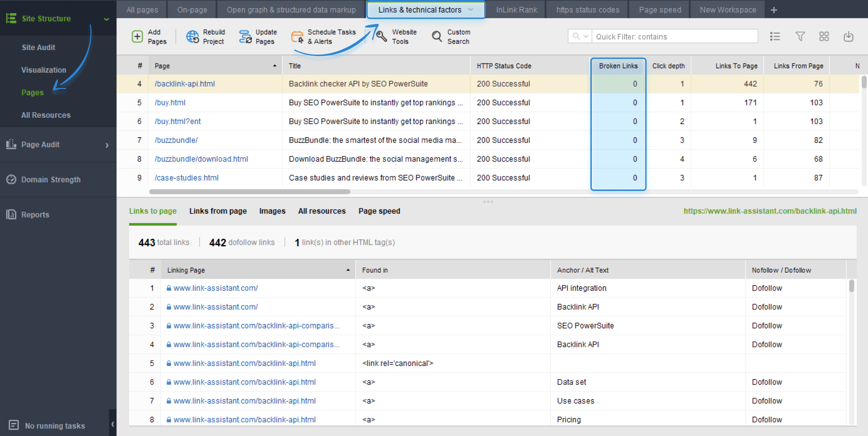Select the Images tab
The height and width of the screenshot is (436, 868).
click(x=272, y=211)
